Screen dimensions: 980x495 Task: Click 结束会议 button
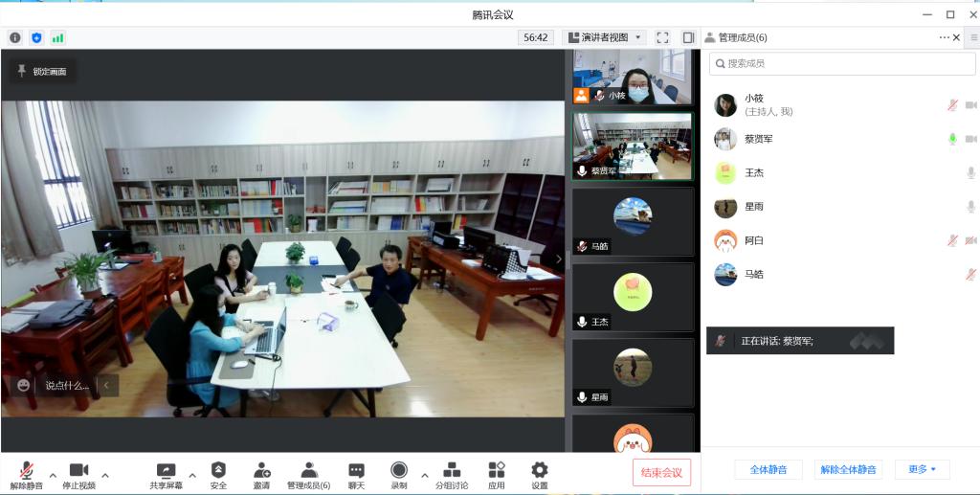coord(661,472)
